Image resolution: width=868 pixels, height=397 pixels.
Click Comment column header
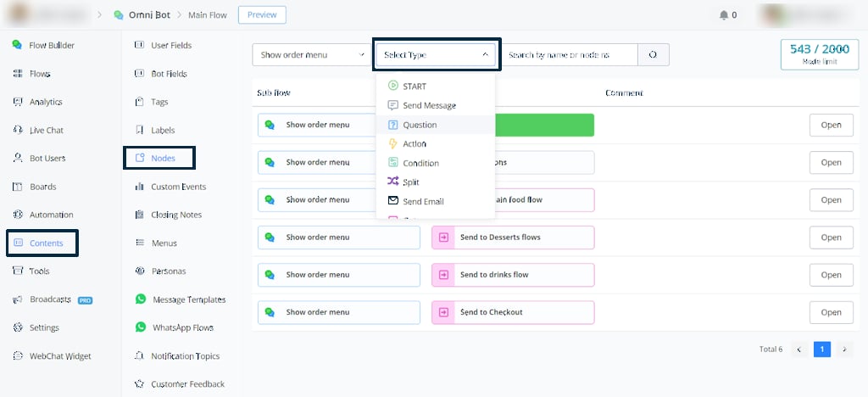(x=624, y=92)
